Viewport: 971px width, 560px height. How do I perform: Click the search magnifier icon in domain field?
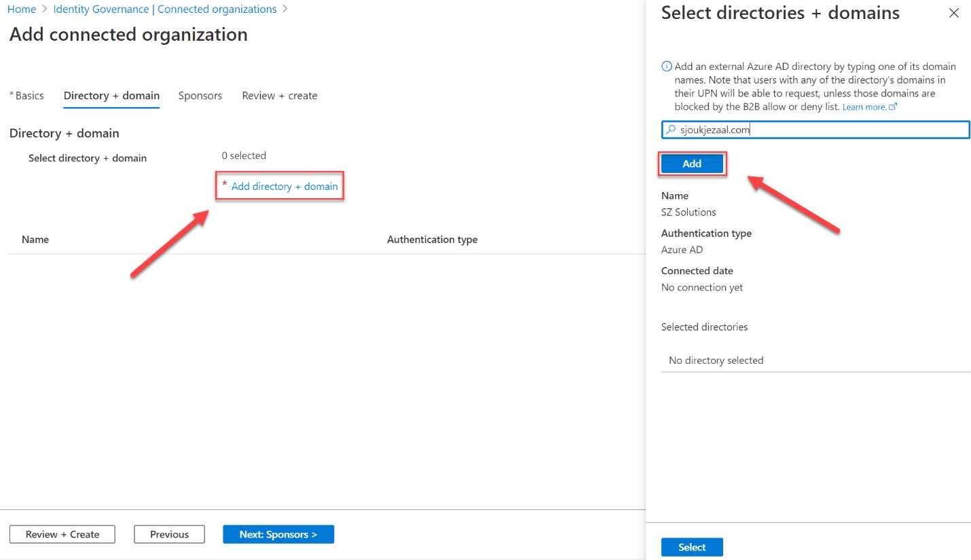tap(671, 130)
